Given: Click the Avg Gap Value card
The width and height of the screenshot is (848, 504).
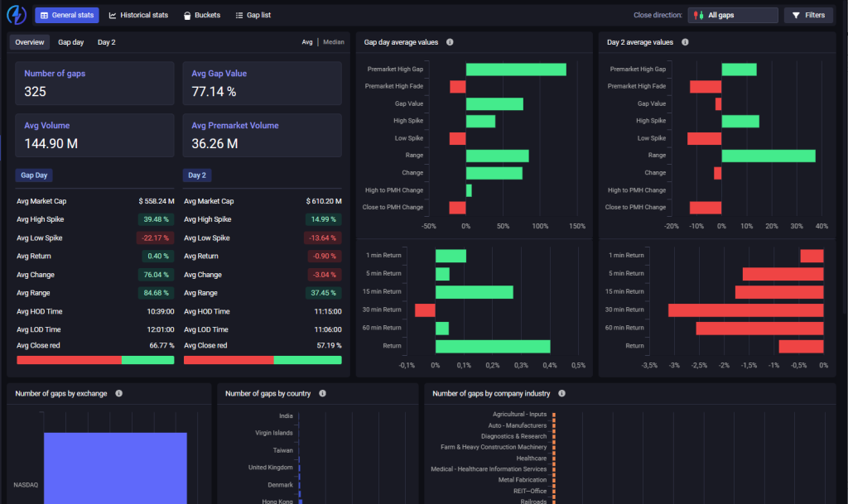Looking at the screenshot, I should point(263,84).
